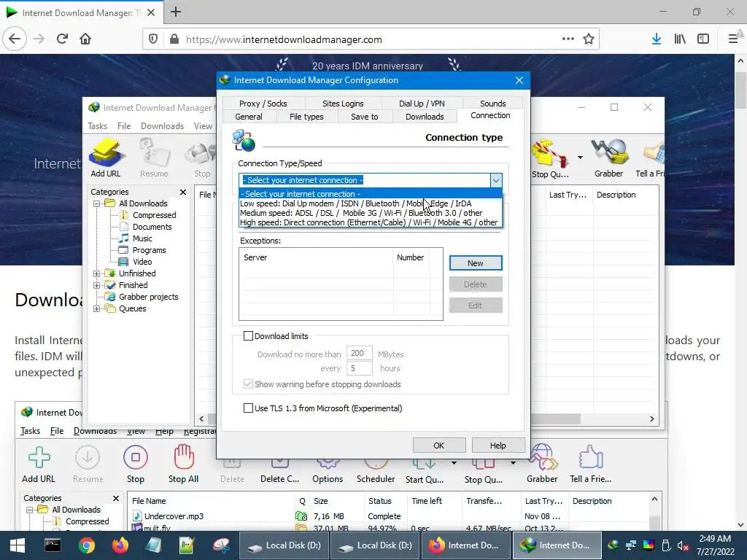Viewport: 747px width, 560px height.
Task: Toggle Use TLS 1.3 from Microsoft checkbox
Action: coord(248,408)
